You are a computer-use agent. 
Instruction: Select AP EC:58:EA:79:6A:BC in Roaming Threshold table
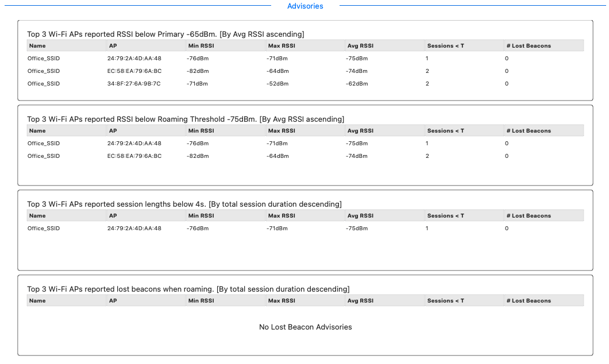tap(134, 156)
